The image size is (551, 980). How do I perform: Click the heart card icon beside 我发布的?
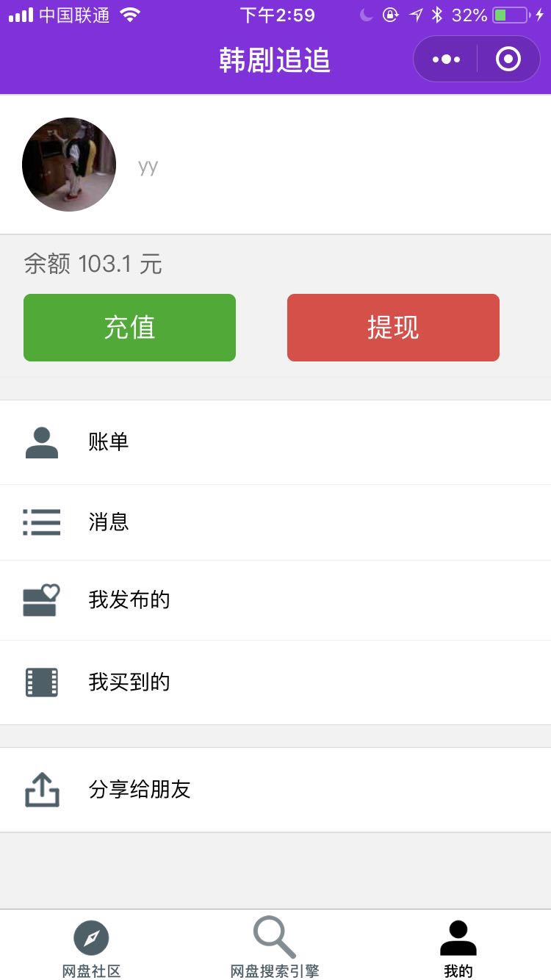coord(41,600)
